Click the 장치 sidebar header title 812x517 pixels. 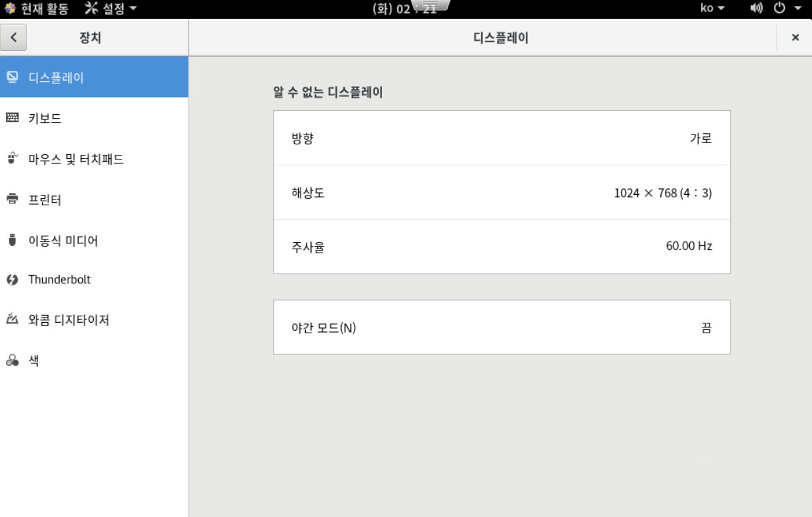[90, 38]
